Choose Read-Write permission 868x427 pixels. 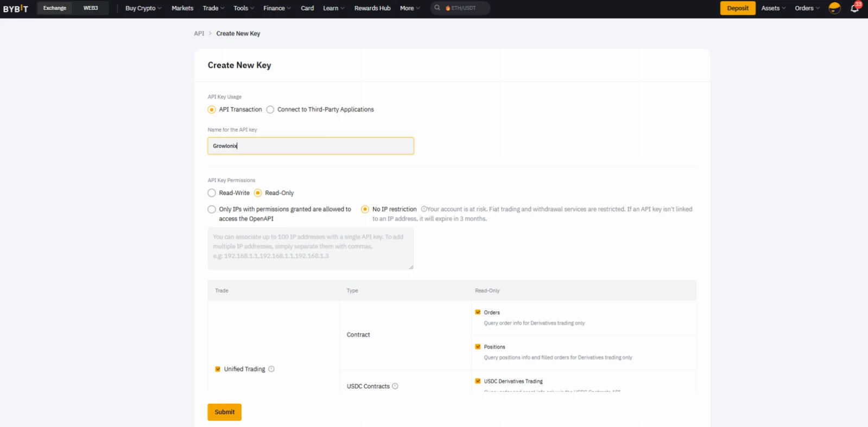coord(212,193)
